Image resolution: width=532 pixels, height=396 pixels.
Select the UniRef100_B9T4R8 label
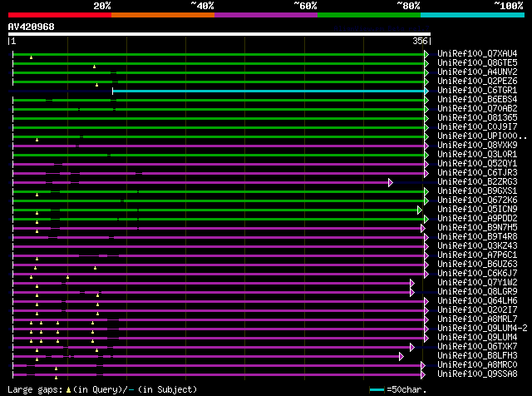click(x=477, y=237)
